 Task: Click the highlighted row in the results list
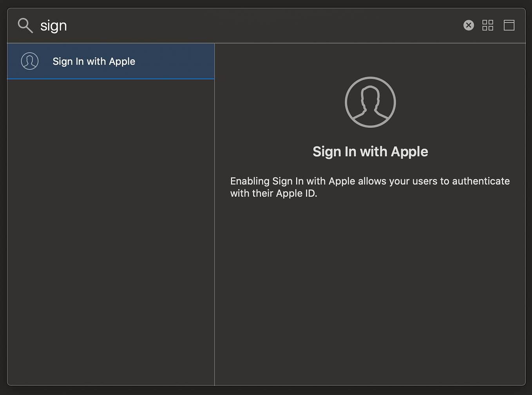click(x=111, y=61)
